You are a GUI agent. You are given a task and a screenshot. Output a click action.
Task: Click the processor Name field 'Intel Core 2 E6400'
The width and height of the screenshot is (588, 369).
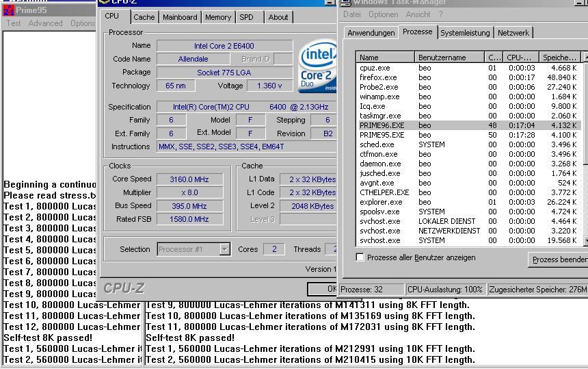tap(224, 46)
